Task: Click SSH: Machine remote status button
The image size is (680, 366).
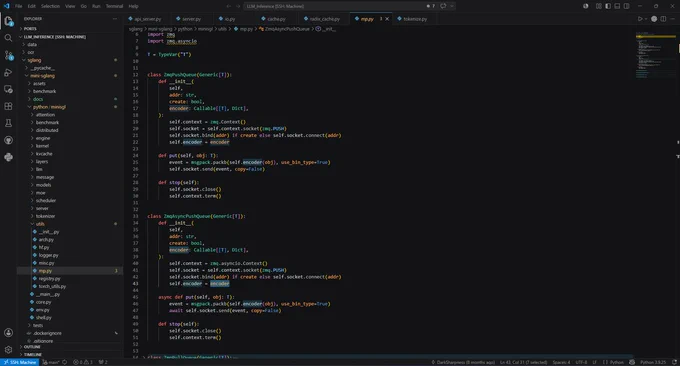Action: pos(20,362)
